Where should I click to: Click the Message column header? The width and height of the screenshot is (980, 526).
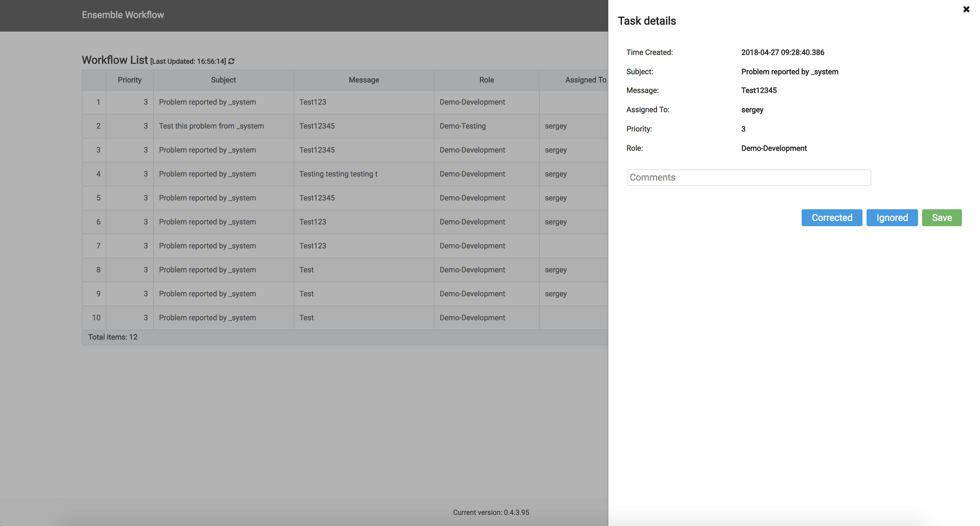(x=363, y=80)
